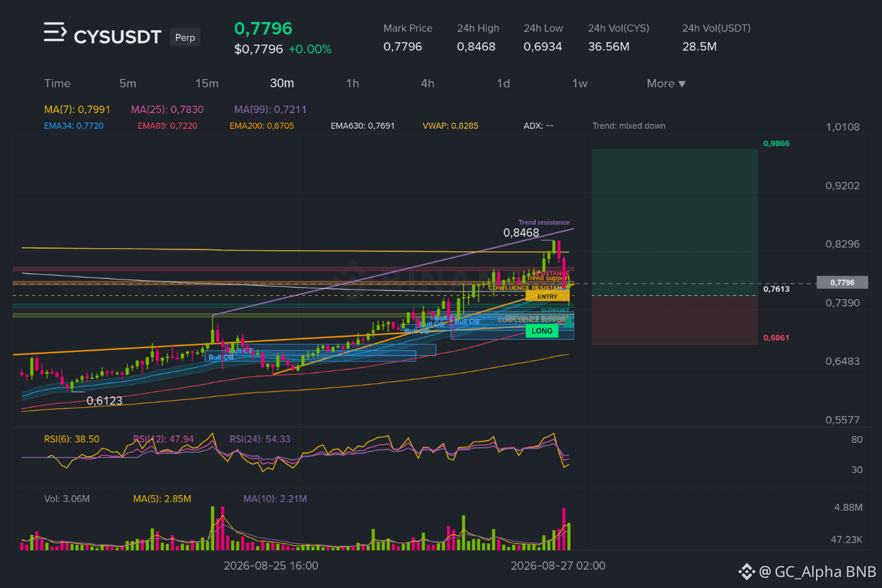
Task: Click the RSI(6): 38.50 label
Action: point(72,439)
